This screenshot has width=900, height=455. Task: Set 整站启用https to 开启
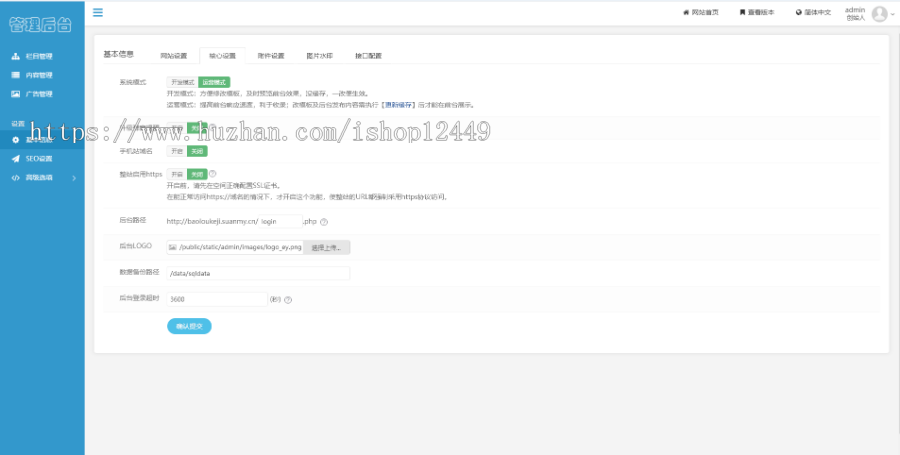tap(177, 174)
